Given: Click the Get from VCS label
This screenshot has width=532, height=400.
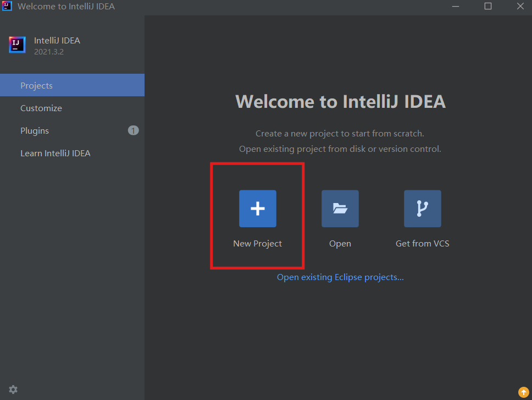Looking at the screenshot, I should [423, 243].
